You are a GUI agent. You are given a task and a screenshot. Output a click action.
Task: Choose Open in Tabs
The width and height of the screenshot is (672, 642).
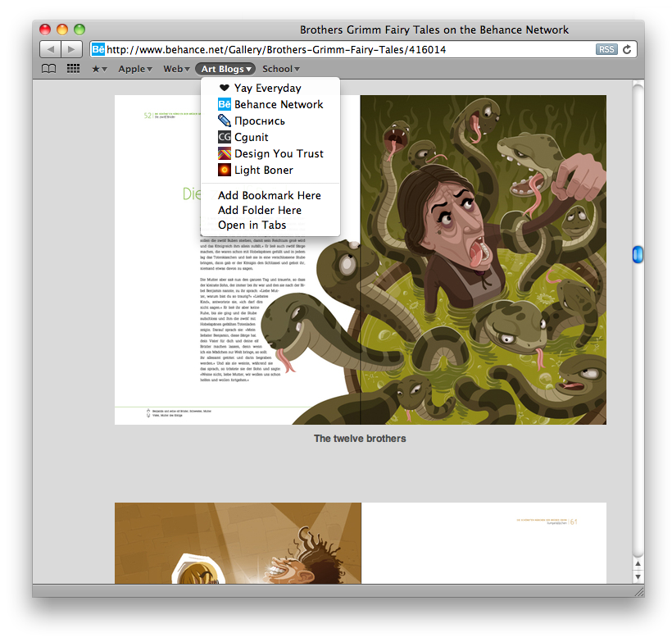point(270,225)
